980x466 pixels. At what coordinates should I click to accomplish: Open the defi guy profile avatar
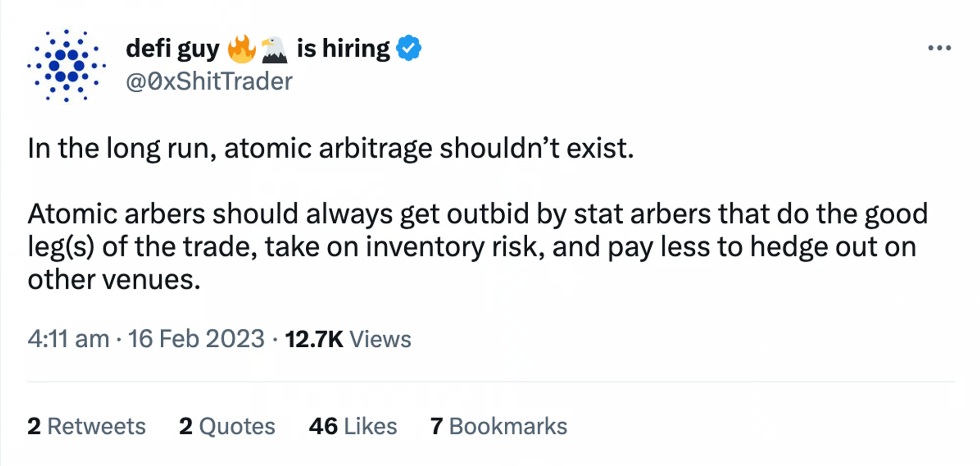66,66
